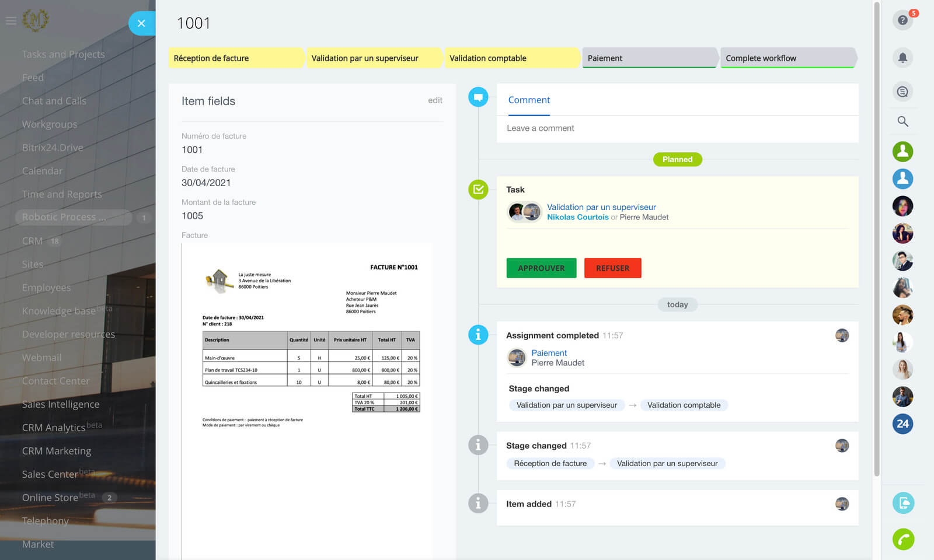Image resolution: width=934 pixels, height=560 pixels.
Task: Open the 24 more contacts badge
Action: (902, 424)
